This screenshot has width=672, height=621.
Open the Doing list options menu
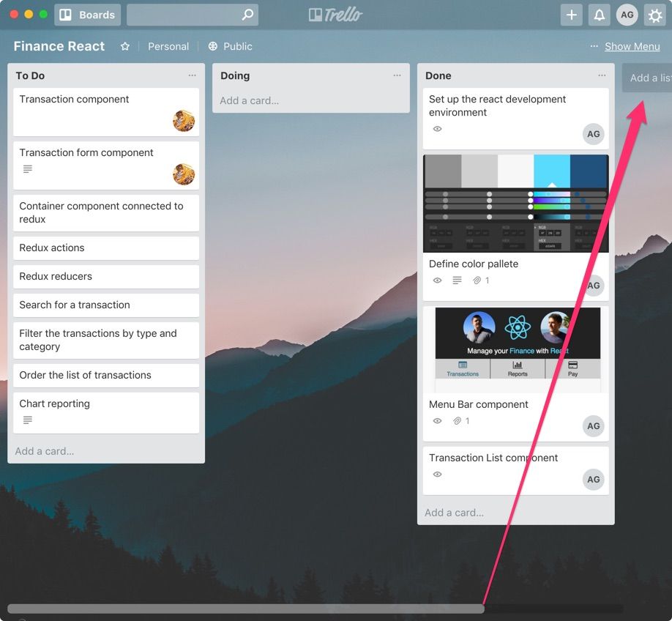pyautogui.click(x=397, y=75)
